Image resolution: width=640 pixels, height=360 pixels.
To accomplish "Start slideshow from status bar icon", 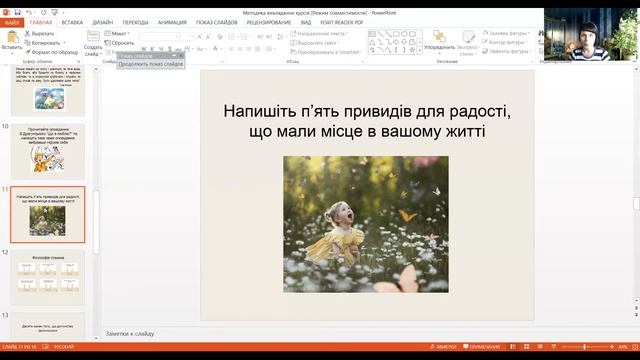I will 553,347.
